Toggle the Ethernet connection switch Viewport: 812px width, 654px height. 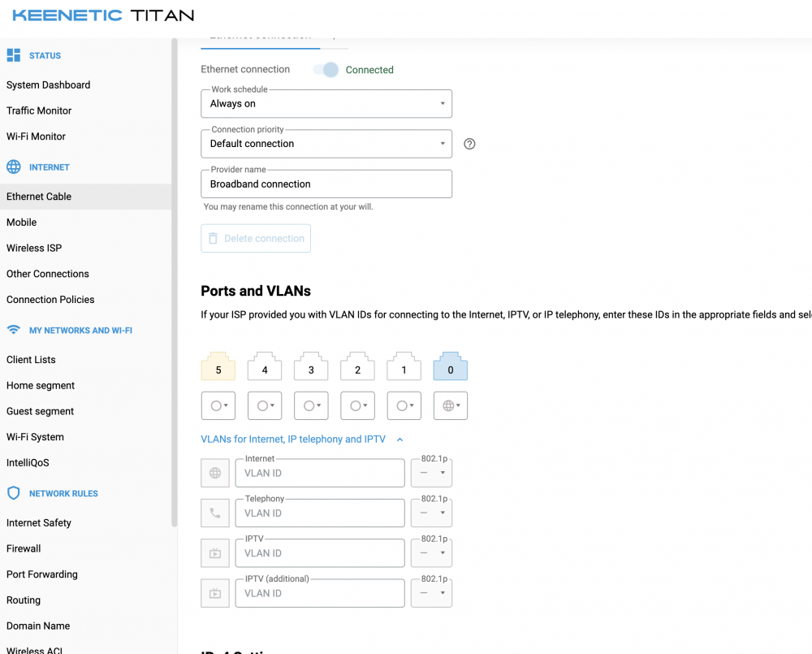[x=326, y=70]
